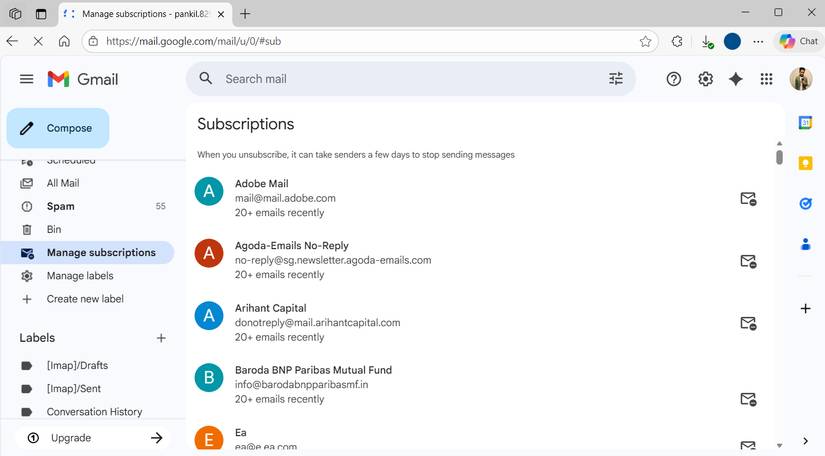Open Gmail settings gear
This screenshot has width=825, height=456.
pyautogui.click(x=705, y=79)
